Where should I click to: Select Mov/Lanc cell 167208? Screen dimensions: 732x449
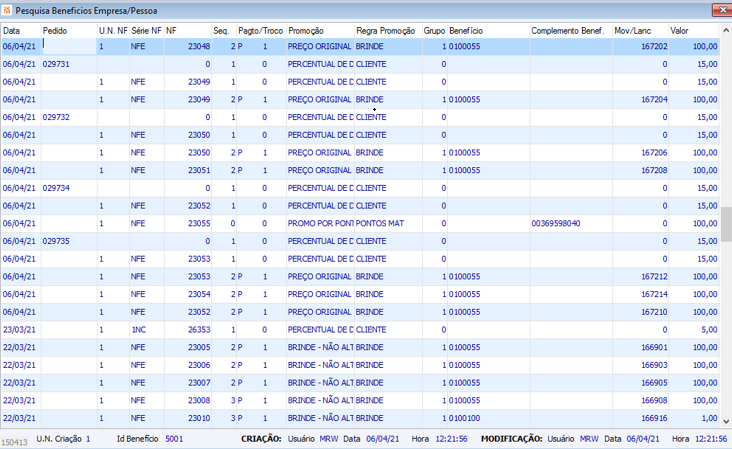pyautogui.click(x=640, y=170)
